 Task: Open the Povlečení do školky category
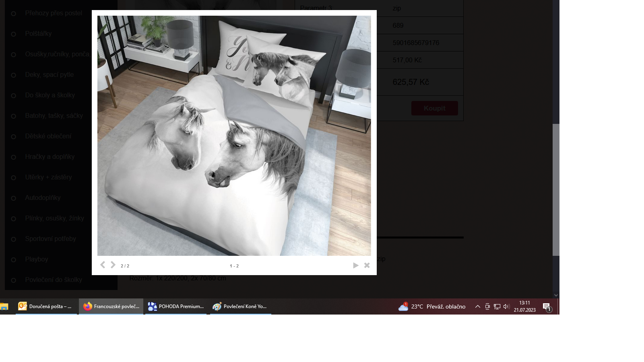tap(54, 280)
